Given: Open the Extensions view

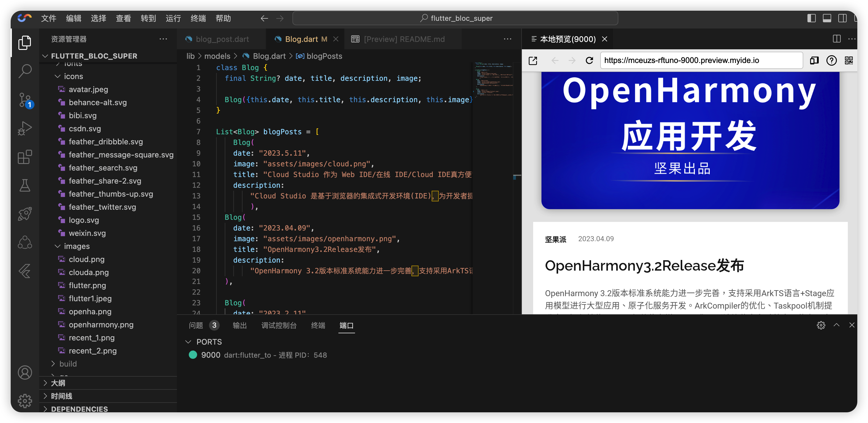Looking at the screenshot, I should (25, 157).
